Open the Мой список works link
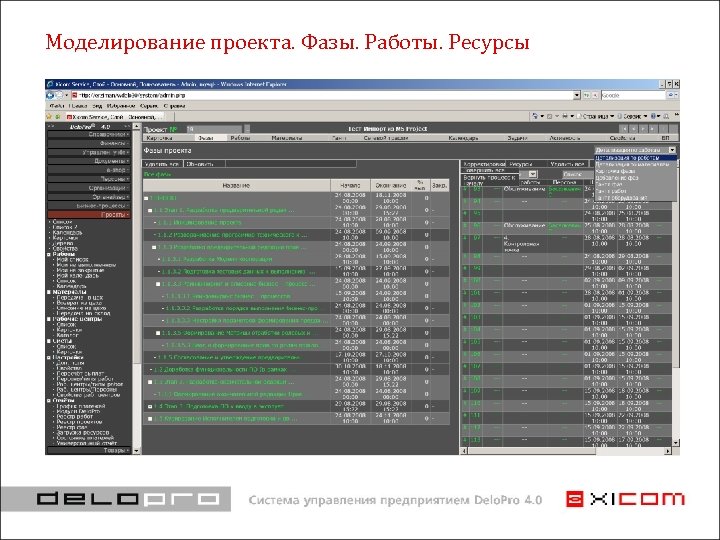 point(73,259)
